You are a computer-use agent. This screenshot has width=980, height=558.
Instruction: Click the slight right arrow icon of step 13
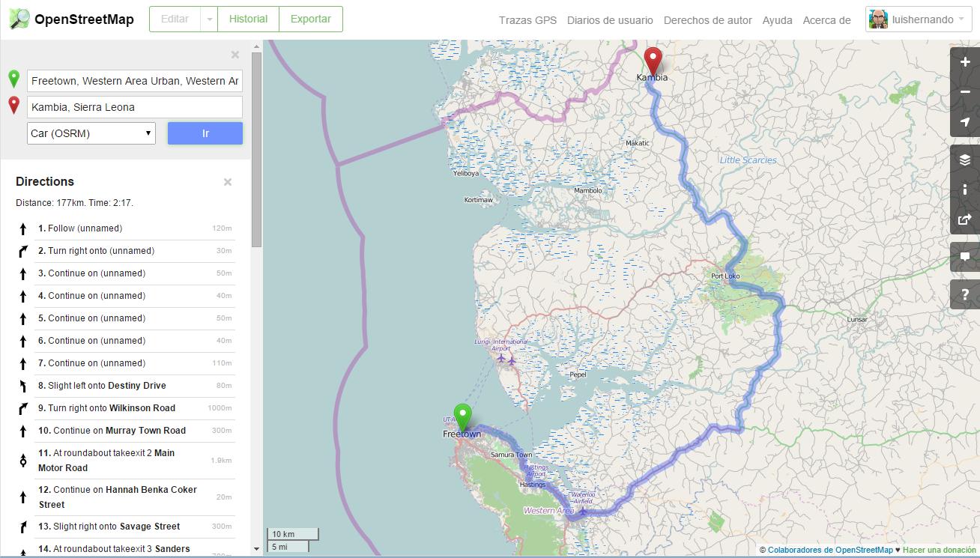[23, 527]
